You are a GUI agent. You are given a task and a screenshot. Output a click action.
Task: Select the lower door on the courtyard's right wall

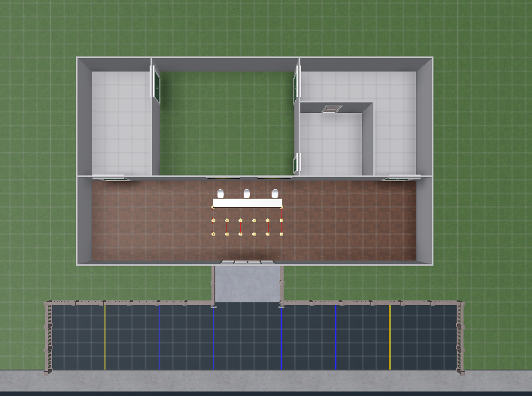coord(297,163)
